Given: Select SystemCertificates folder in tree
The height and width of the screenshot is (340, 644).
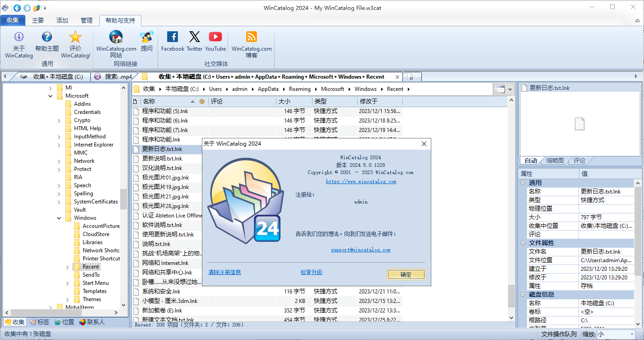Looking at the screenshot, I should [96, 202].
